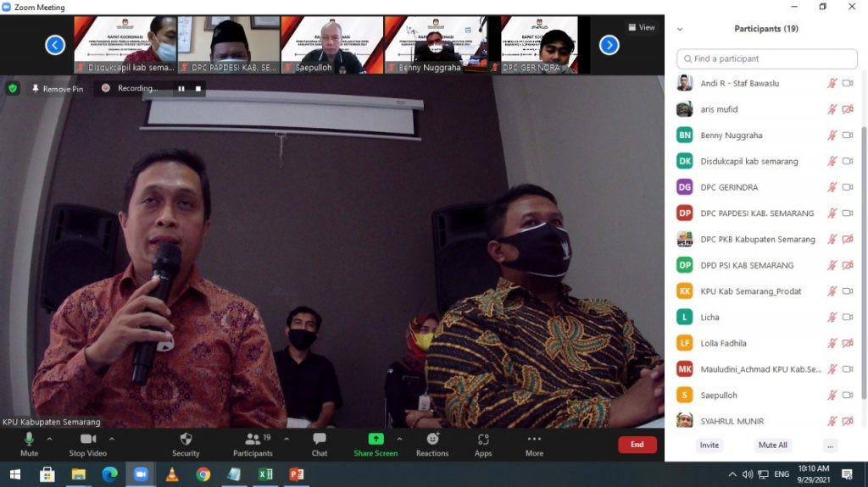
Task: Expand audio options arrow beside Mute
Action: [49, 439]
